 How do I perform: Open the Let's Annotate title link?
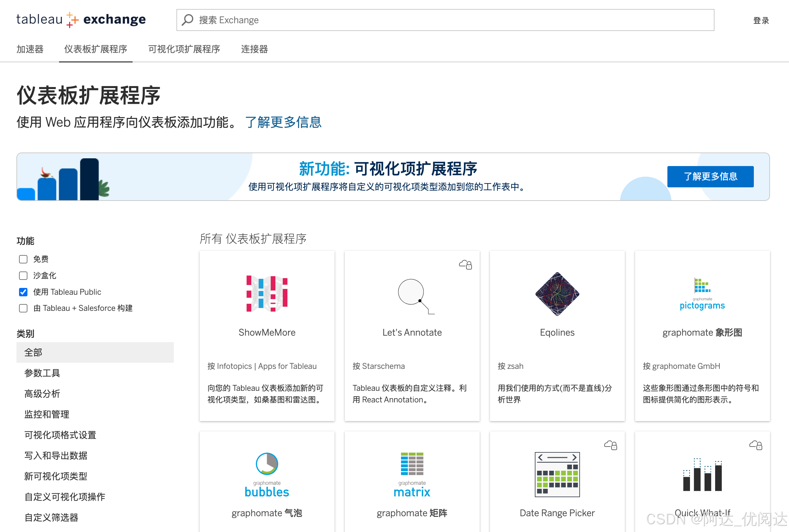click(x=412, y=332)
